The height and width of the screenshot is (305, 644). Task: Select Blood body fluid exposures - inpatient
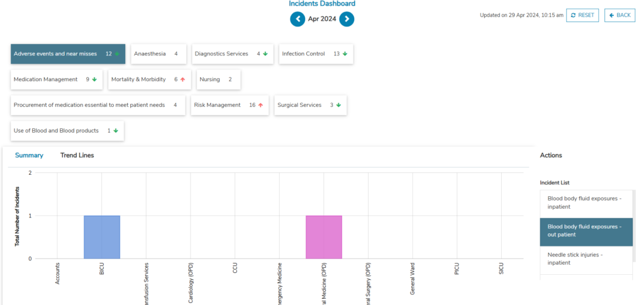pyautogui.click(x=585, y=202)
